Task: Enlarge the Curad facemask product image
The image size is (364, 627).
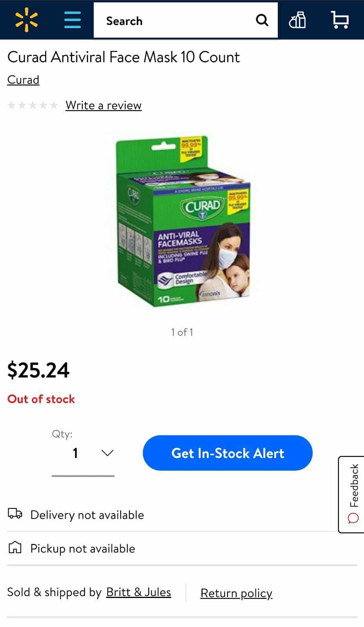Action: 183,221
